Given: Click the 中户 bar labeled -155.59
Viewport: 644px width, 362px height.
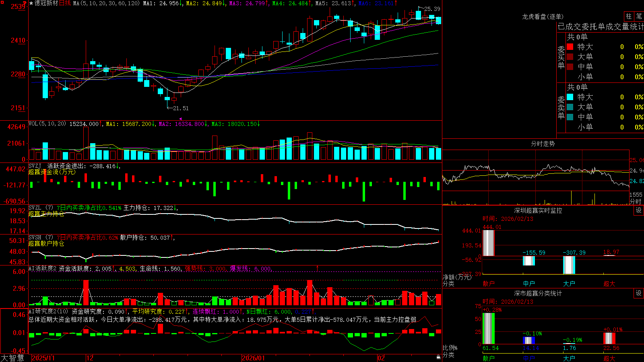Looking at the screenshot, I should [529, 261].
